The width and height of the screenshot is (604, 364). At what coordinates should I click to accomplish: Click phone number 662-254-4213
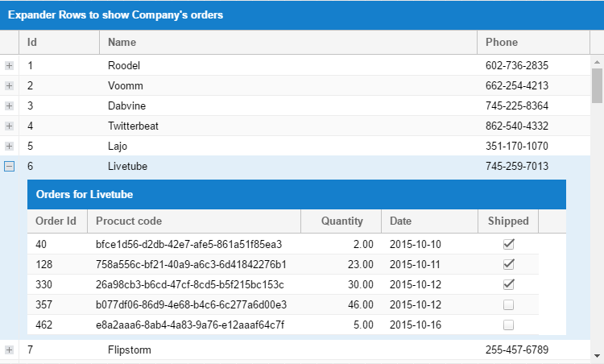pos(516,85)
